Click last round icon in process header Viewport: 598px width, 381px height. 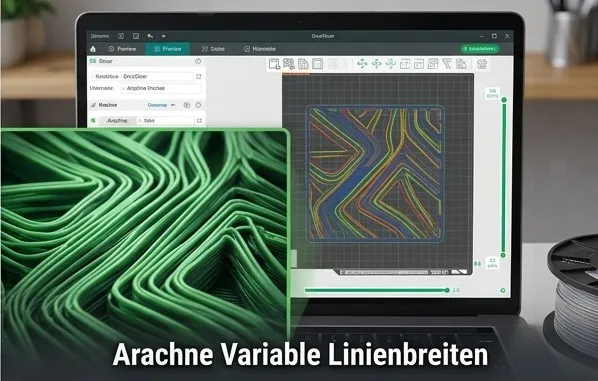point(198,105)
